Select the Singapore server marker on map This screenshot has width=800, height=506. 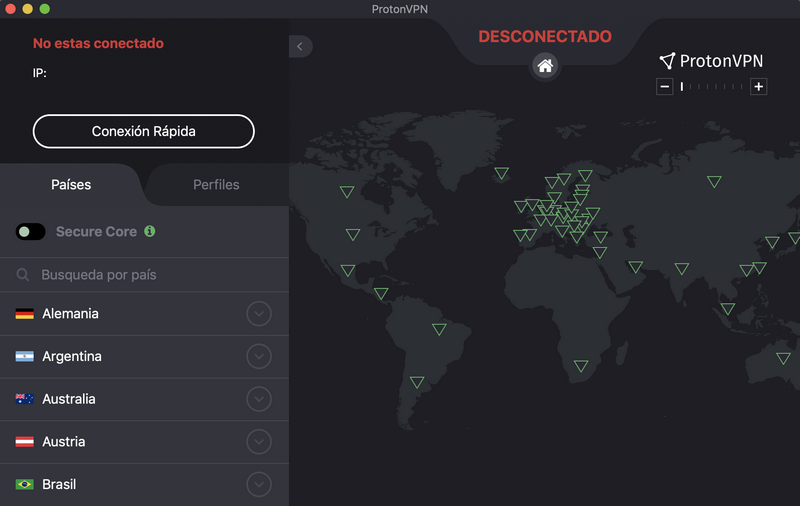click(x=728, y=308)
